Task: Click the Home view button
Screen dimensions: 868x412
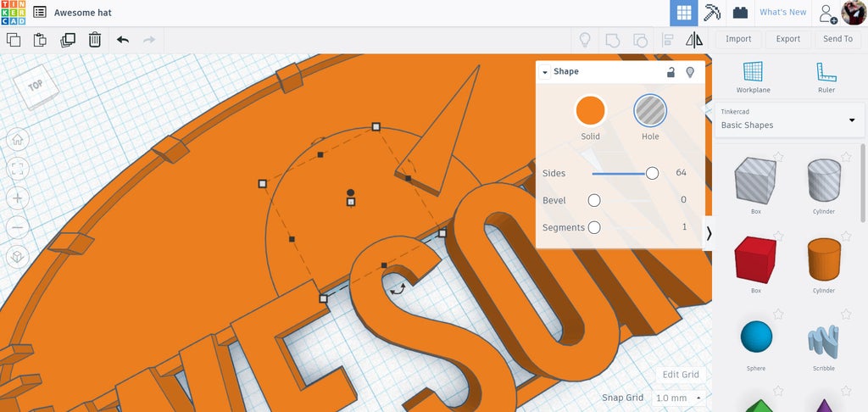Action: click(17, 140)
